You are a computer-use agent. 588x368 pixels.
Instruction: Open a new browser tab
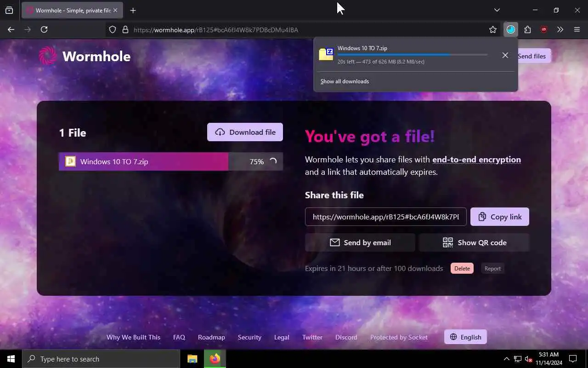(133, 10)
